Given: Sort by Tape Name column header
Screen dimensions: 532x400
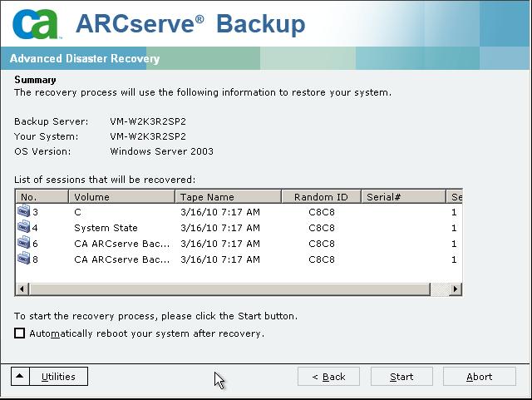Looking at the screenshot, I should point(229,196).
